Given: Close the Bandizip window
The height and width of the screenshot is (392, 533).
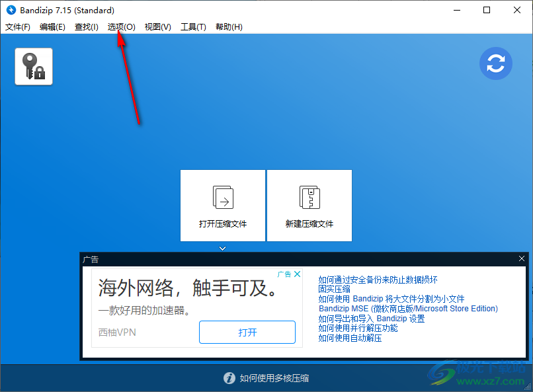Looking at the screenshot, I should pos(517,10).
